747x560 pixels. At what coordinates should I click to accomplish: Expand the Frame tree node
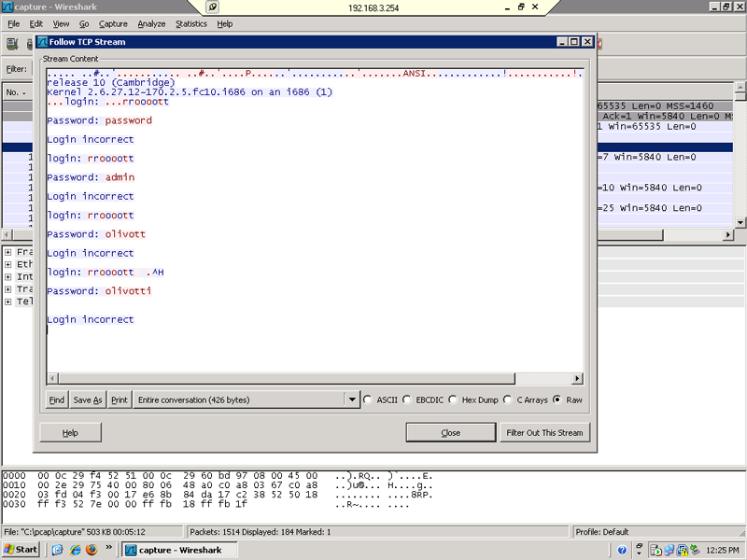coord(8,252)
